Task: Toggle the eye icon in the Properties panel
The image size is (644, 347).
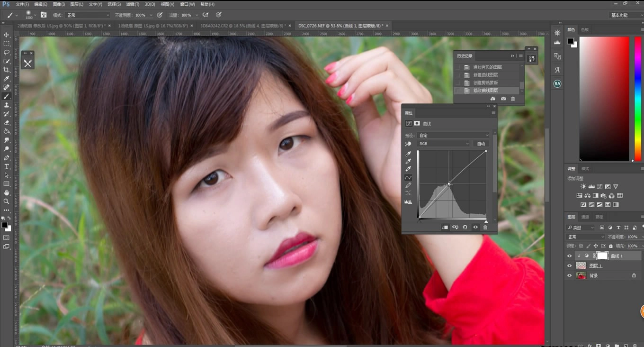Action: [475, 228]
